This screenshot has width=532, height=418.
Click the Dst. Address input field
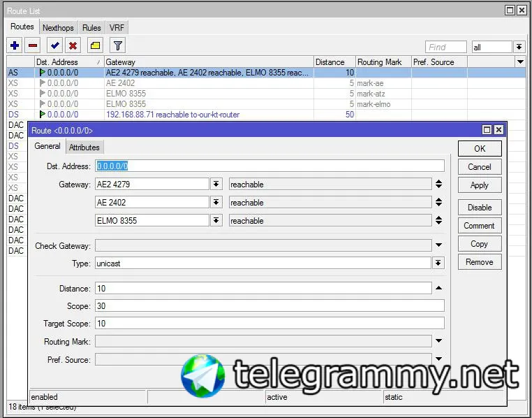(x=269, y=166)
